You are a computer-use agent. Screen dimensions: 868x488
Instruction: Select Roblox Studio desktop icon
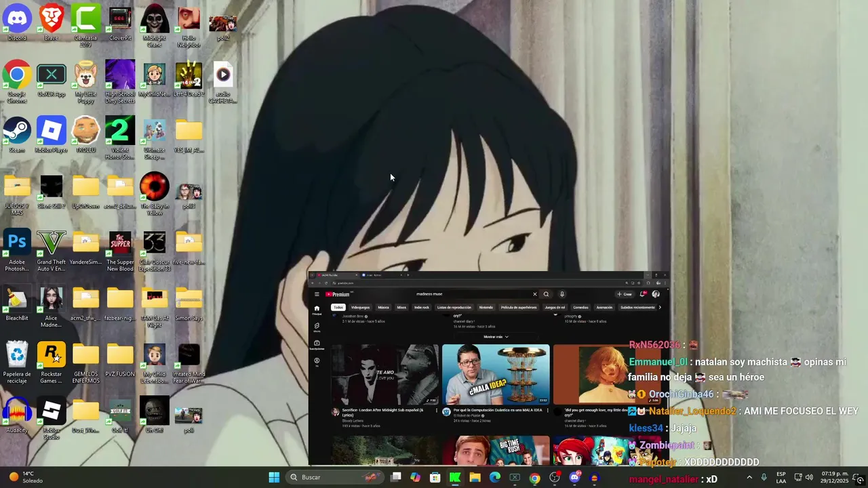(52, 419)
